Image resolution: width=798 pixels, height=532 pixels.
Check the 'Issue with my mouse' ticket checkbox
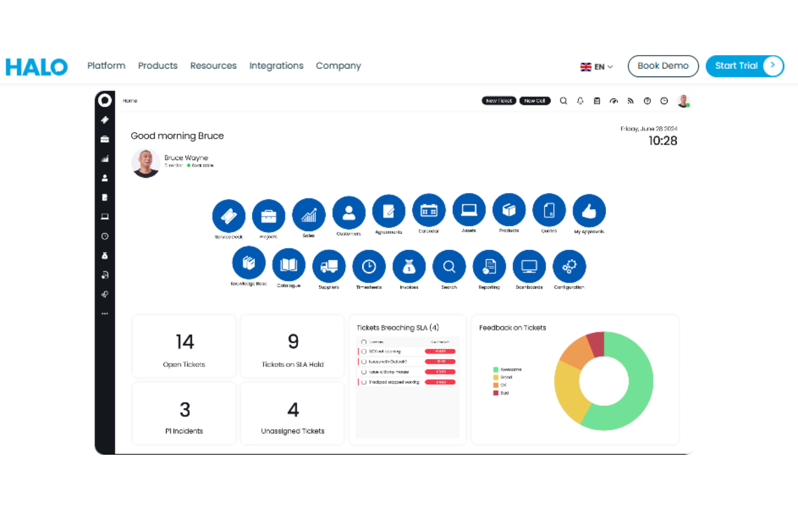[364, 372]
